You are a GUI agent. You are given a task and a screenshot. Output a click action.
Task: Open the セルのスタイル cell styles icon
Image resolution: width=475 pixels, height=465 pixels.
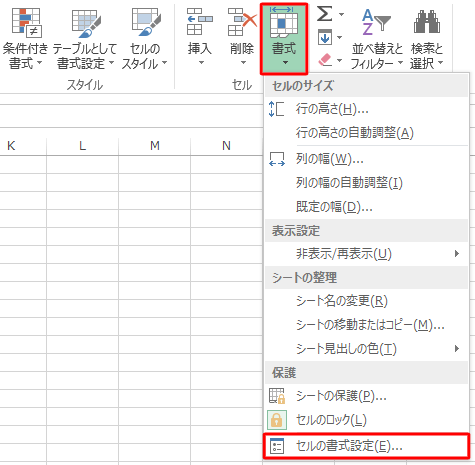pyautogui.click(x=146, y=22)
